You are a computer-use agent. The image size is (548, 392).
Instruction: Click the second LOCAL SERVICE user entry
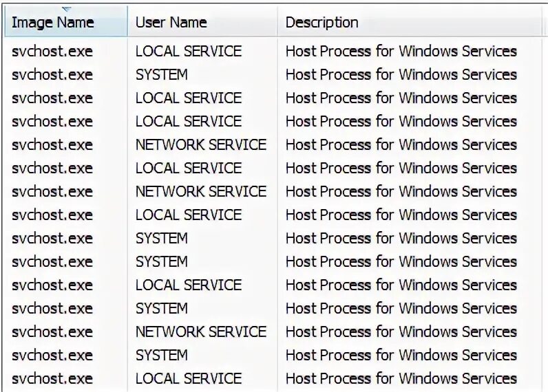[188, 98]
